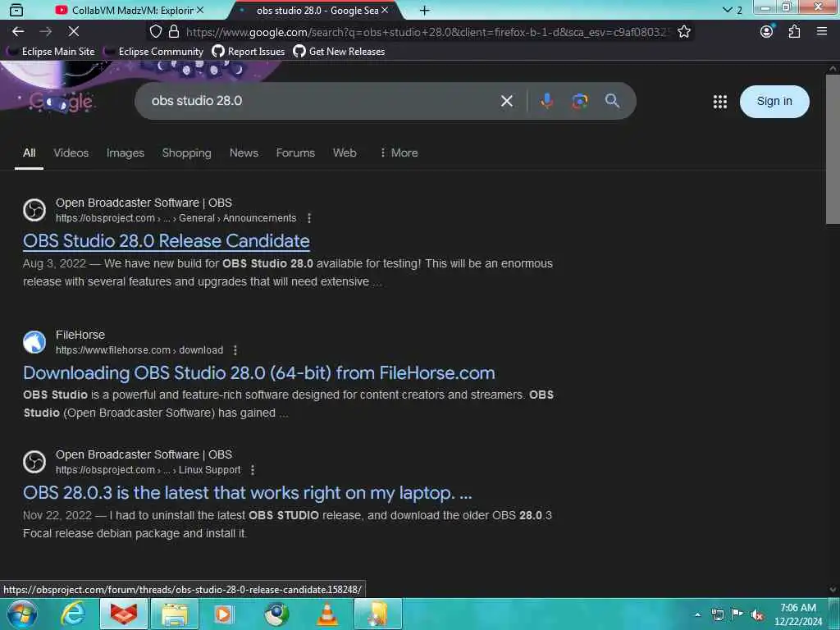This screenshot has width=840, height=630.
Task: Switch to Shopping results tab
Action: click(x=186, y=153)
